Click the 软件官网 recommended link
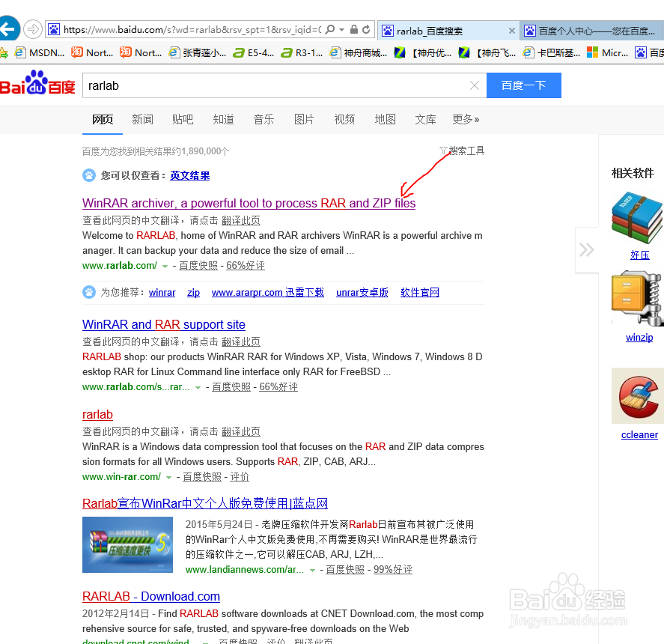Screen dimensions: 664x644 point(420,292)
